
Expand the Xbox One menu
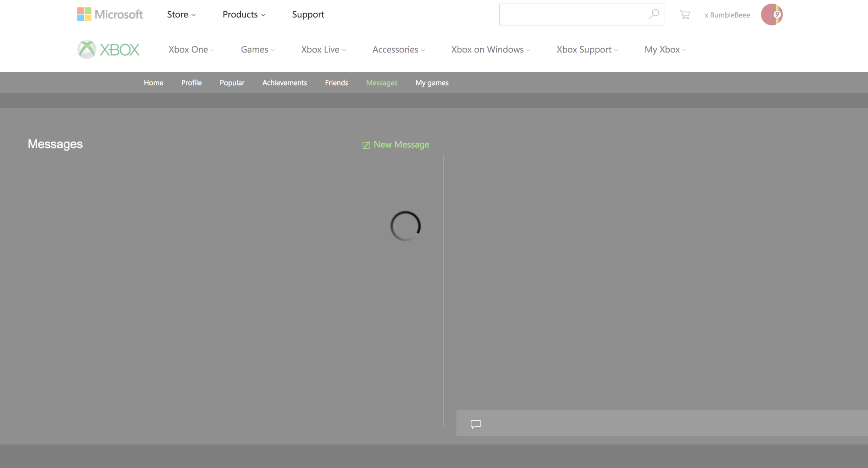(191, 49)
